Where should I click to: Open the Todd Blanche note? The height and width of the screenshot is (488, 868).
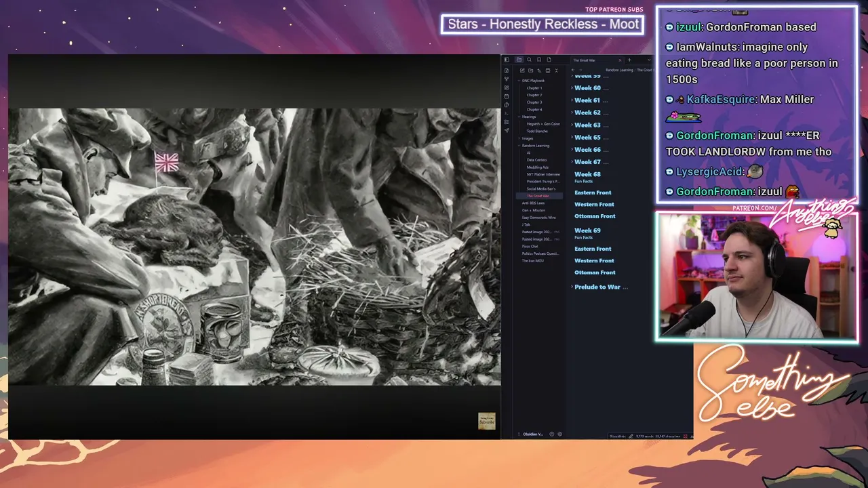click(537, 131)
